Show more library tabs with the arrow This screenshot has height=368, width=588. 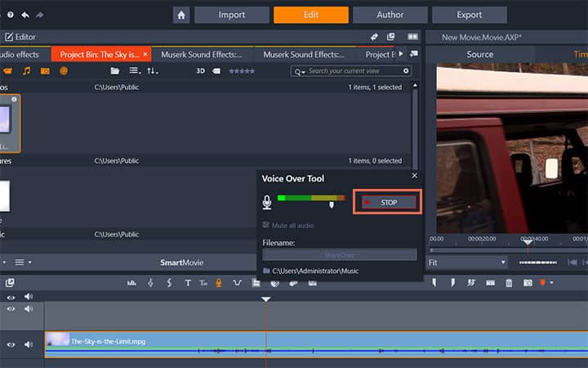click(x=401, y=54)
